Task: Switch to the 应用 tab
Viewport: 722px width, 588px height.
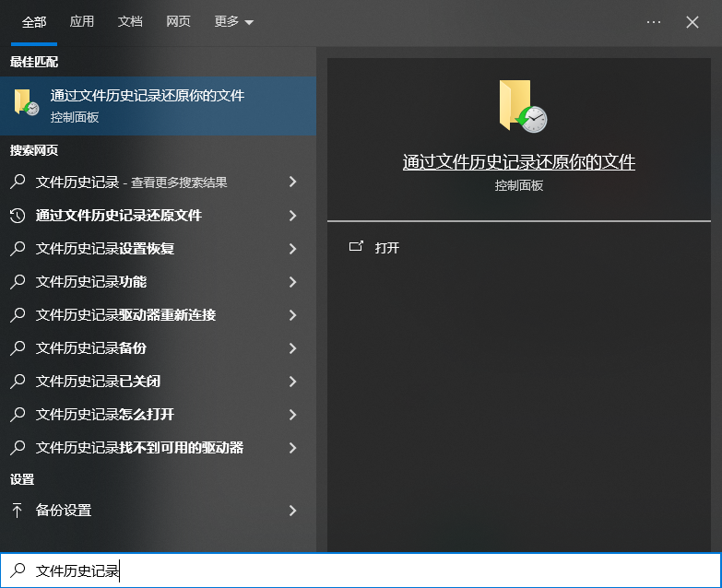Action: pyautogui.click(x=82, y=22)
